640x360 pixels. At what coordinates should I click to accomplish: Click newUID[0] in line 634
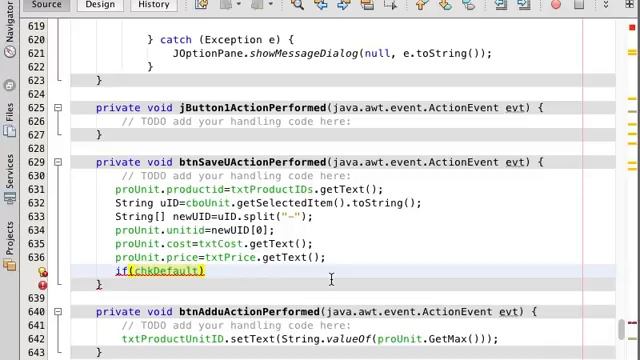pos(240,230)
